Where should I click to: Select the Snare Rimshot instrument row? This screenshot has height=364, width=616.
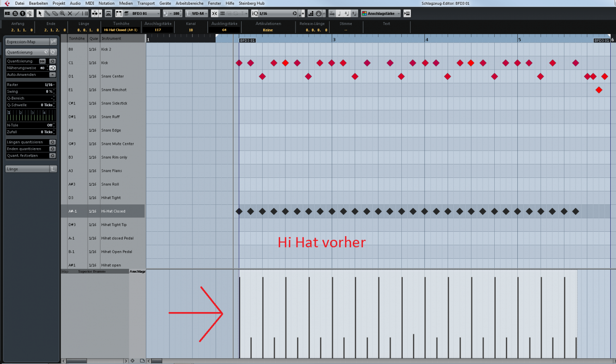pos(103,89)
